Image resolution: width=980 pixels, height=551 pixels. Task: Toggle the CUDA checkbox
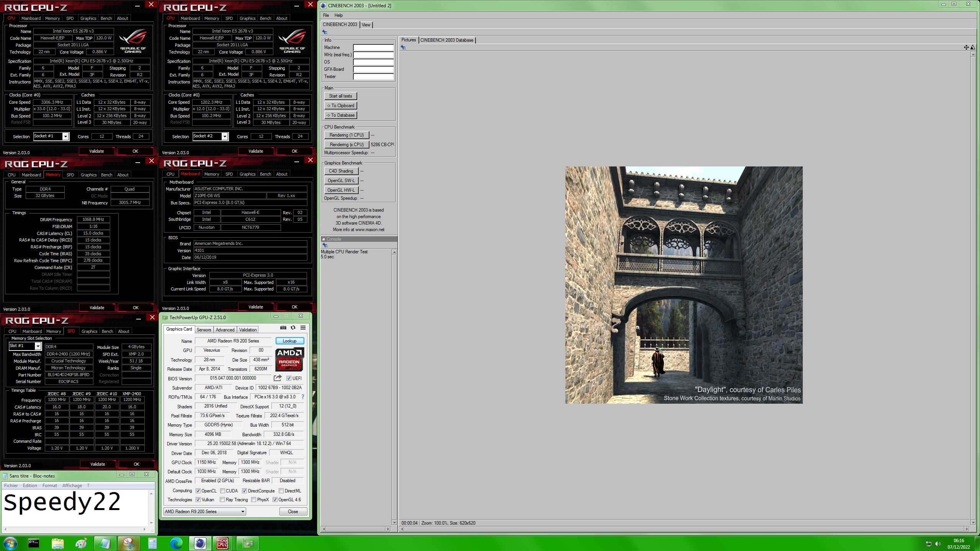[222, 491]
